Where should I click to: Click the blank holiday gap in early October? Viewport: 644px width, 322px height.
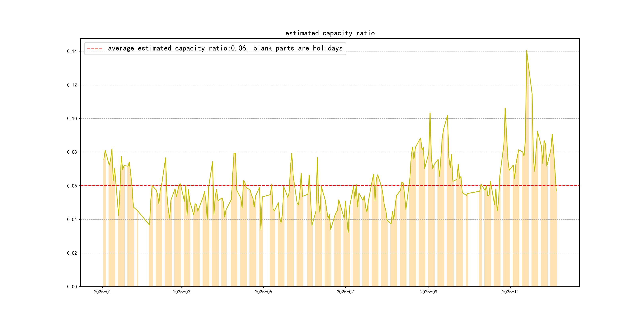[x=473, y=238]
